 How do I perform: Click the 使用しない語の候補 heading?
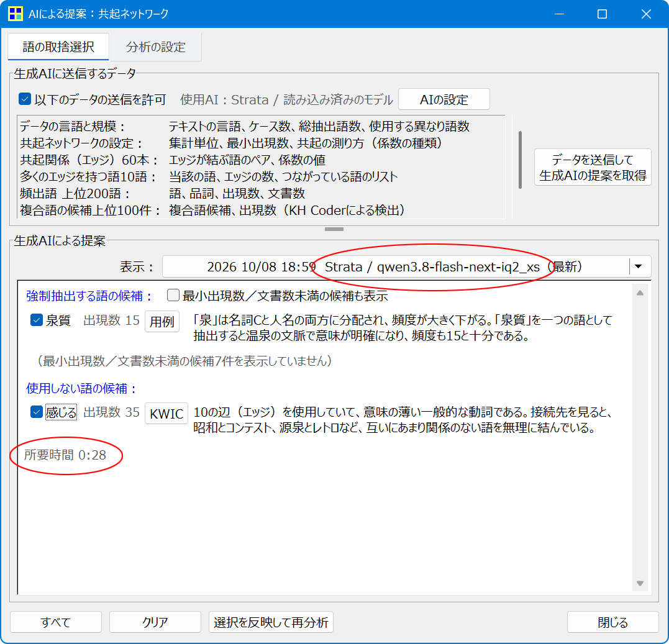(81, 388)
